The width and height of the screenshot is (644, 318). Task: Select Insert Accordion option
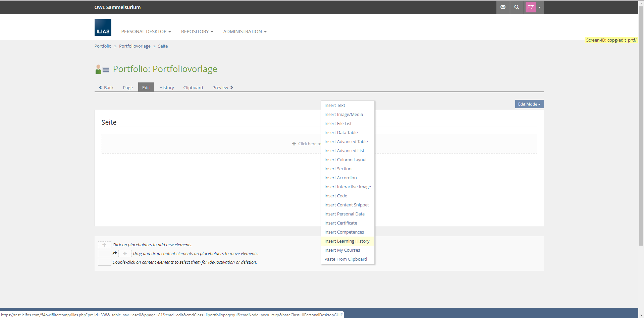click(340, 178)
